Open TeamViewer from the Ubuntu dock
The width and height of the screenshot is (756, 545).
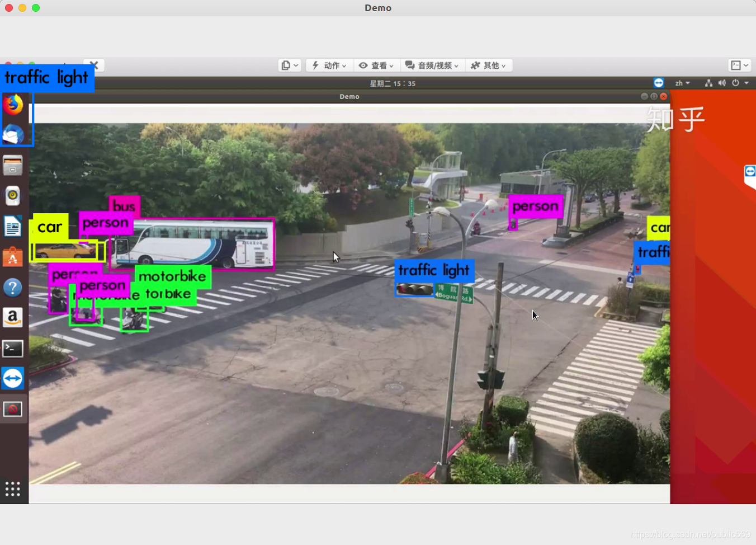[x=13, y=378]
